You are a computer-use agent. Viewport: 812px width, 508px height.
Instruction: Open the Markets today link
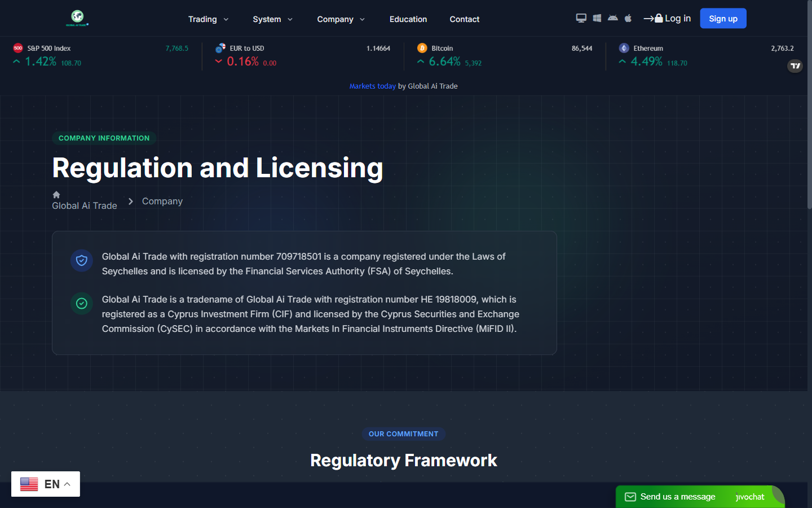click(372, 86)
